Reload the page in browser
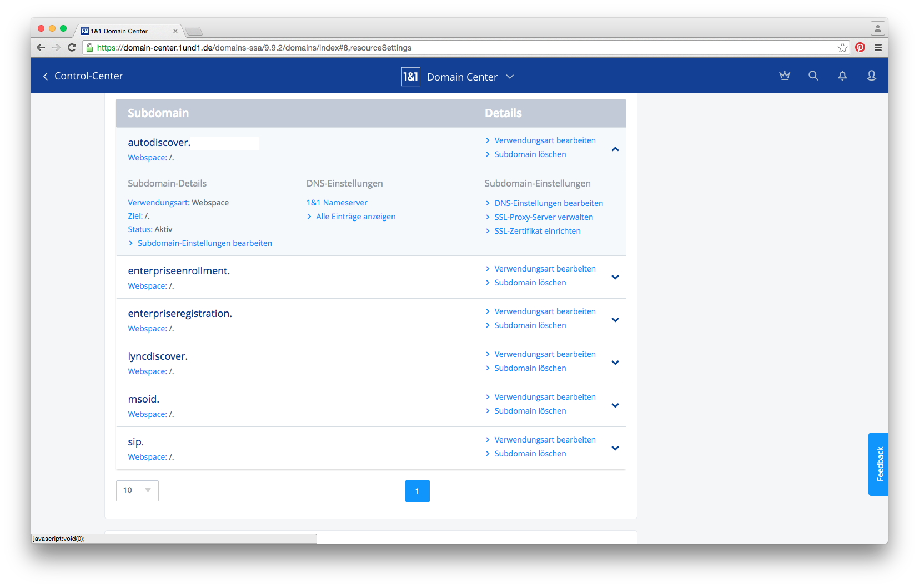919x588 pixels. [x=72, y=47]
